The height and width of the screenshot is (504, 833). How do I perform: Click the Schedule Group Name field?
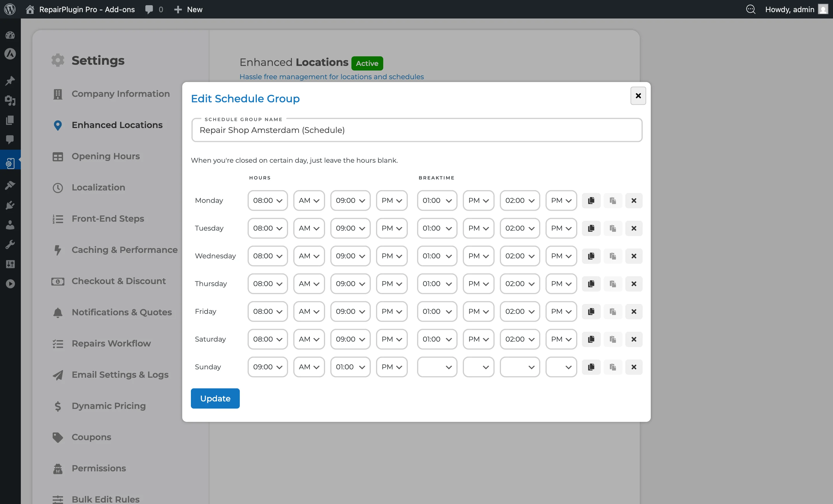pyautogui.click(x=417, y=130)
